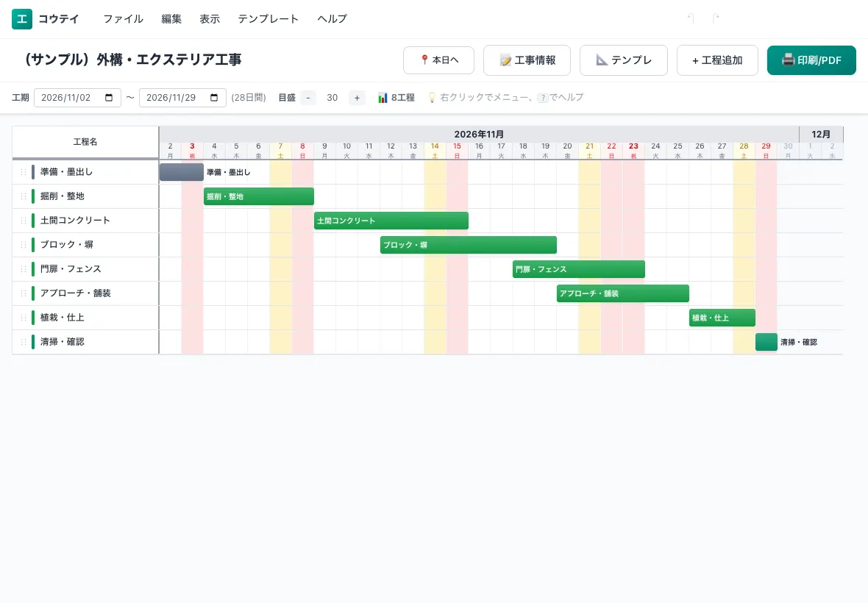Screen dimensions: 868x603
Task: Click the 8工程 chart icon
Action: pos(383,98)
